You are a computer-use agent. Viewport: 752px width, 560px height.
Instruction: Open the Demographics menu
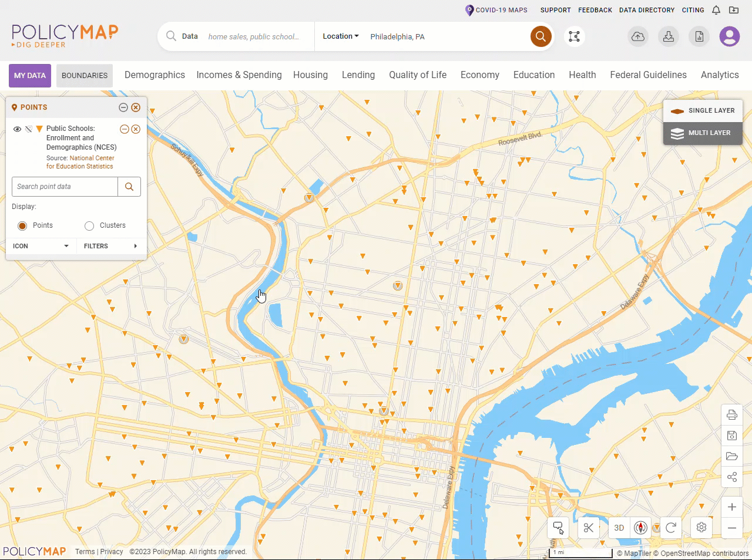tap(155, 75)
